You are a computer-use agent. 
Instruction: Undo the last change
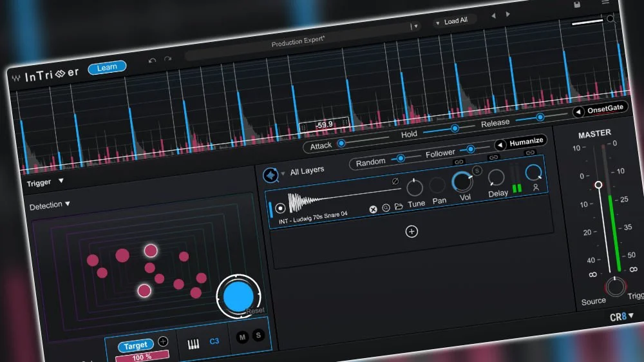click(x=152, y=61)
